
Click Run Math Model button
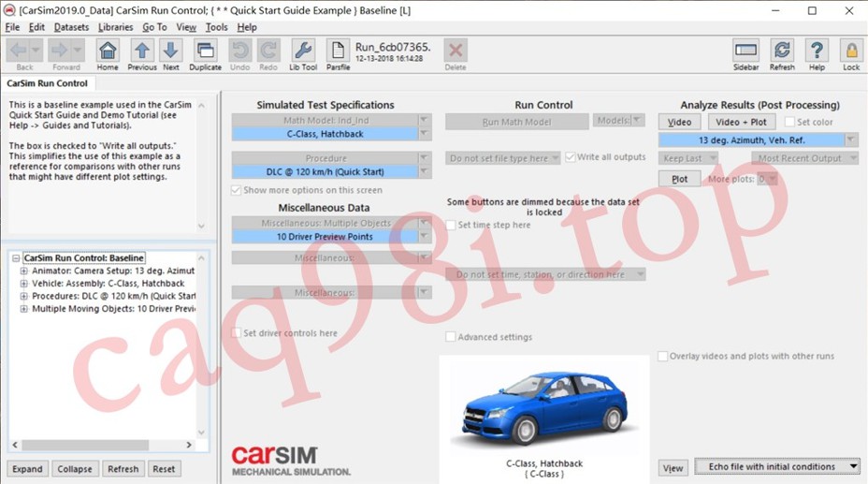click(516, 122)
